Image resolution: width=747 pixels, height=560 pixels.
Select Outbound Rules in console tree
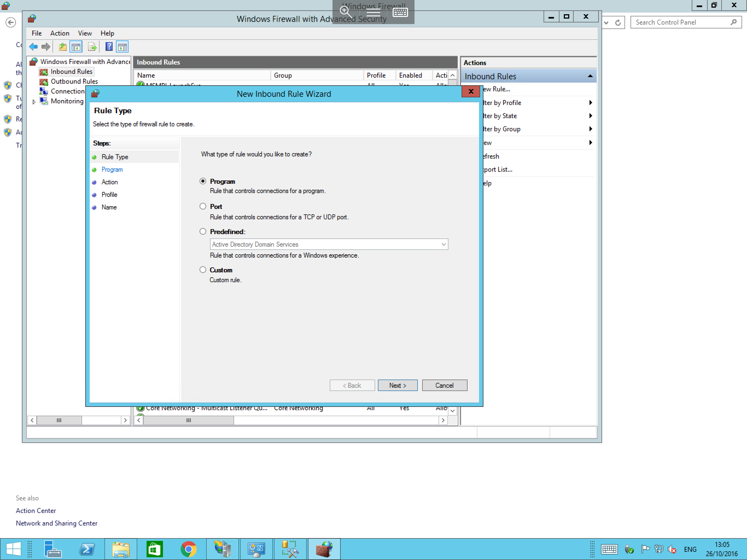[74, 81]
